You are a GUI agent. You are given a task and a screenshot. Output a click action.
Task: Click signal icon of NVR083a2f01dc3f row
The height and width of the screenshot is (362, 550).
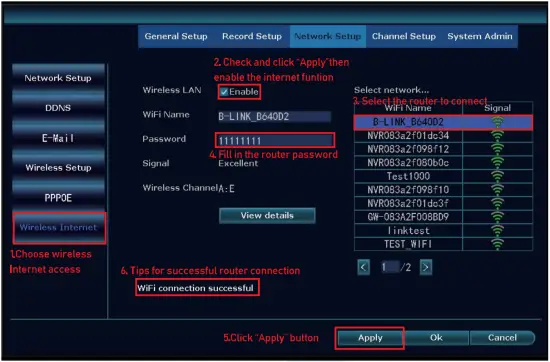[x=497, y=203]
